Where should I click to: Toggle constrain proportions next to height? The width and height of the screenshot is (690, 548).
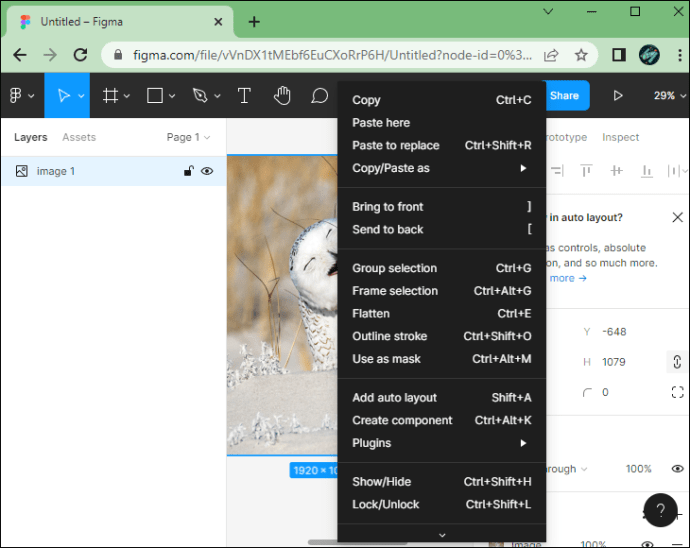click(677, 362)
